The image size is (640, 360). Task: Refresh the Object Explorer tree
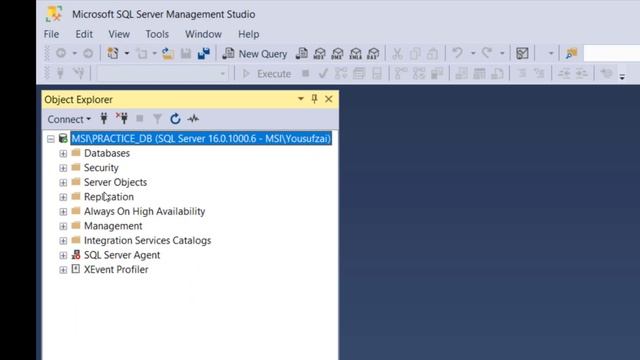(x=175, y=119)
